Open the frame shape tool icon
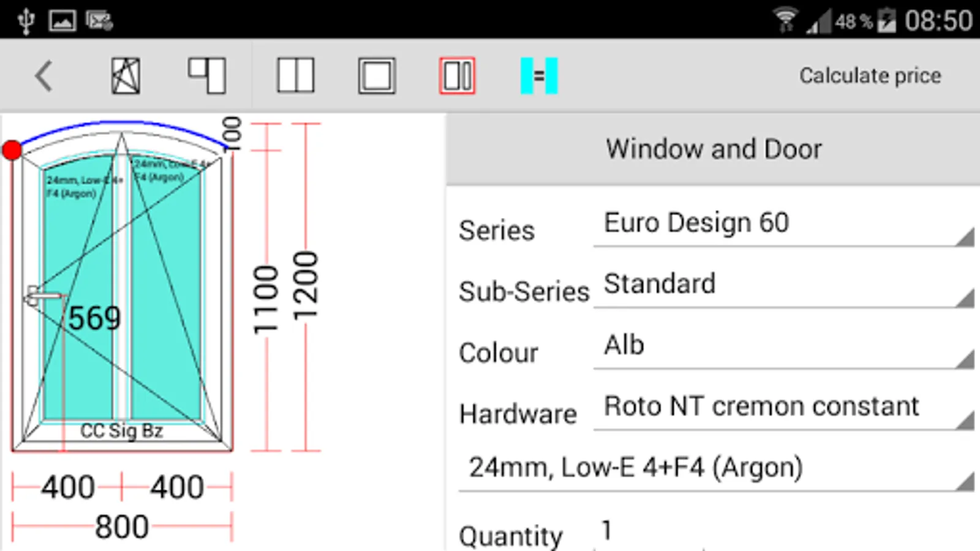This screenshot has width=980, height=551. click(126, 76)
